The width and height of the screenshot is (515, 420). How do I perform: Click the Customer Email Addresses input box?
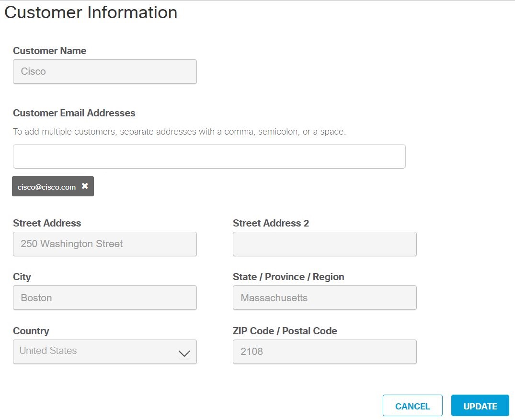(209, 156)
